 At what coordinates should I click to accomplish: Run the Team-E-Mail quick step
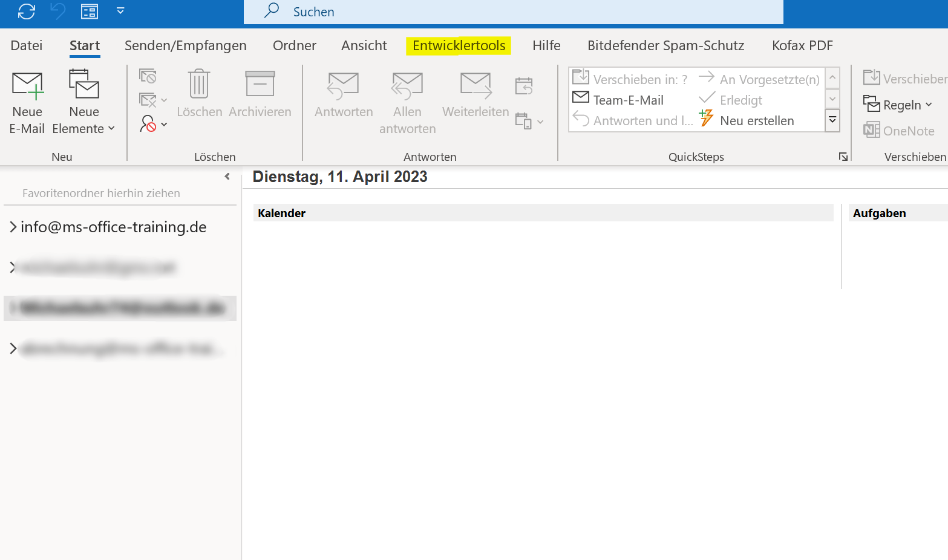pyautogui.click(x=618, y=100)
